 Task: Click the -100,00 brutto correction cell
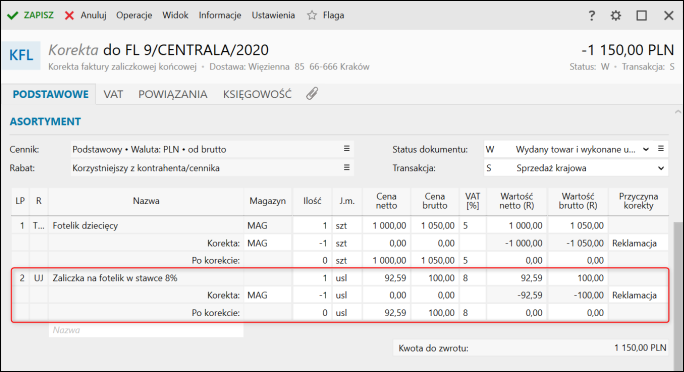[x=578, y=296]
